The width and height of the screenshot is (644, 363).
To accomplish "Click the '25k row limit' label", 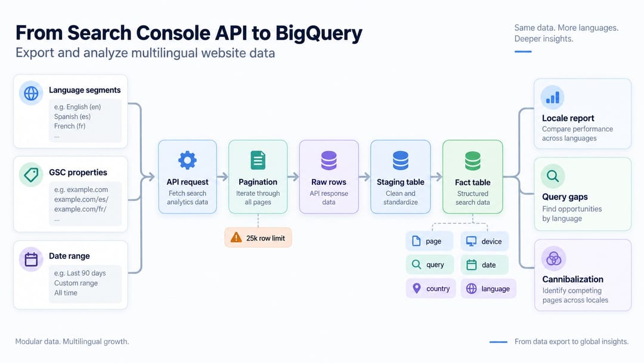I will coord(265,238).
